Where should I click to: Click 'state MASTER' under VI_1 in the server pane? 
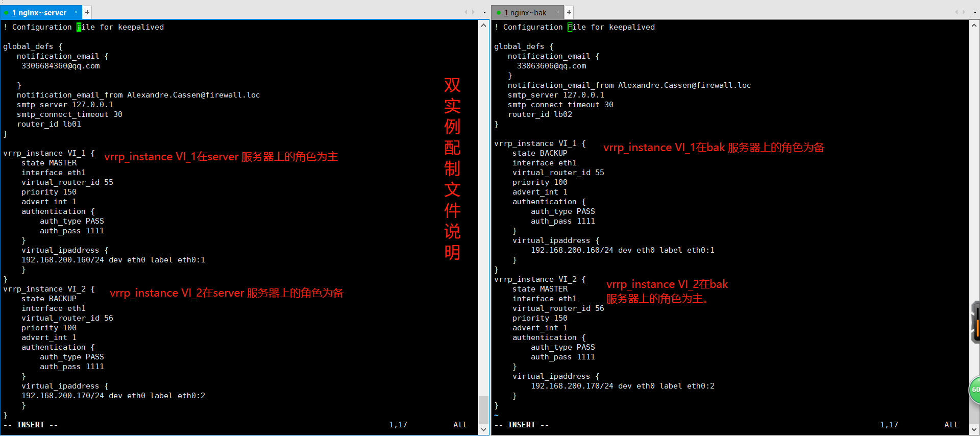[x=49, y=163]
